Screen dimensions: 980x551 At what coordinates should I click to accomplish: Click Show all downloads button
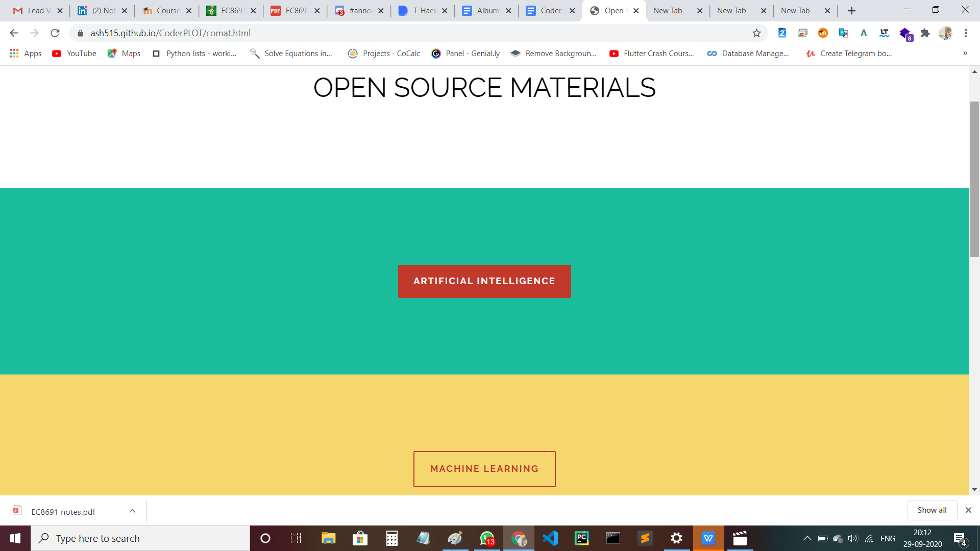932,510
